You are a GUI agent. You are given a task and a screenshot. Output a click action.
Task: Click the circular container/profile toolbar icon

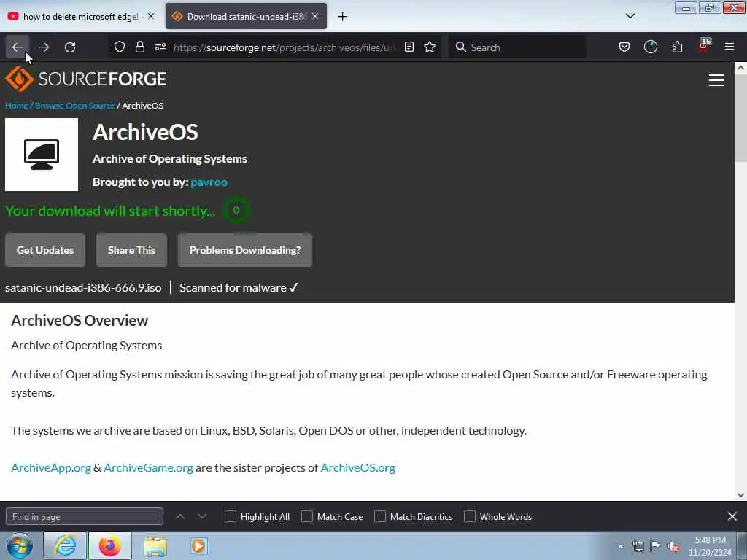point(650,47)
